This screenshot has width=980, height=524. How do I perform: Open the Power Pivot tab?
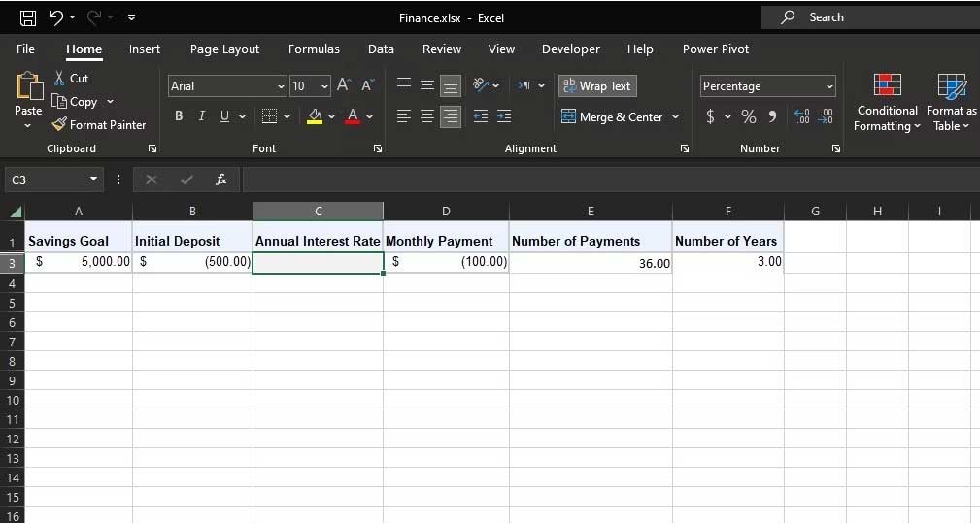[x=716, y=49]
